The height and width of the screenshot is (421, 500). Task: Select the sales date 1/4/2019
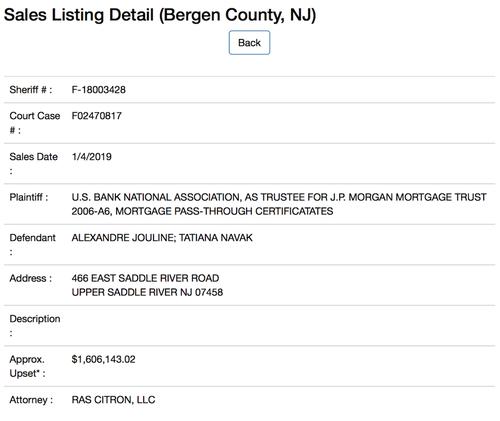(x=92, y=157)
